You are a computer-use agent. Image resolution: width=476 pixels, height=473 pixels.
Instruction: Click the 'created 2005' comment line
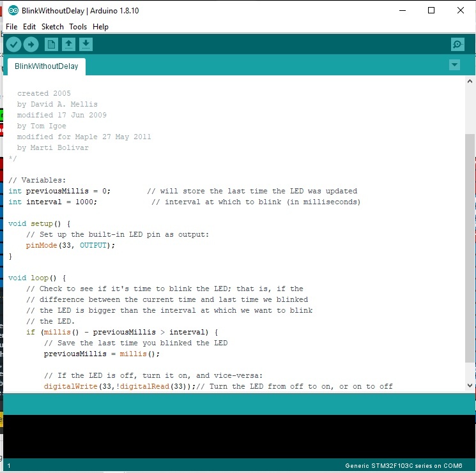pos(44,93)
